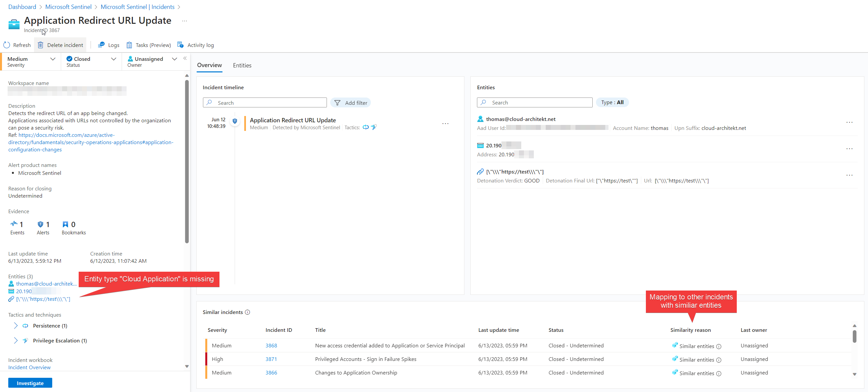
Task: Click the Refresh icon
Action: [x=6, y=45]
